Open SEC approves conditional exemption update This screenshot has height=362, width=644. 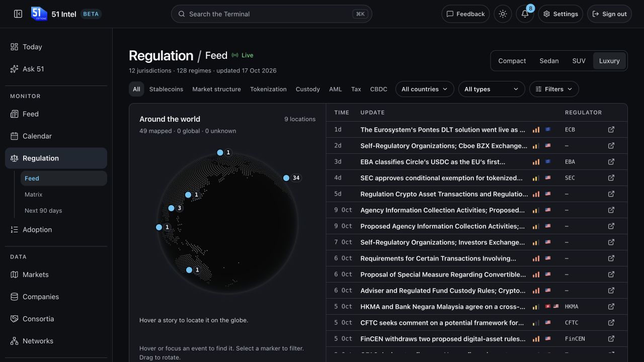click(x=441, y=178)
